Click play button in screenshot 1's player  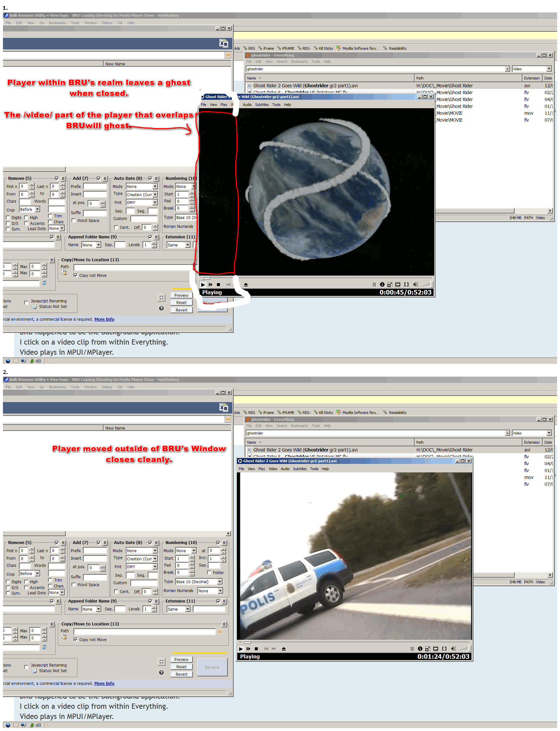tap(203, 284)
